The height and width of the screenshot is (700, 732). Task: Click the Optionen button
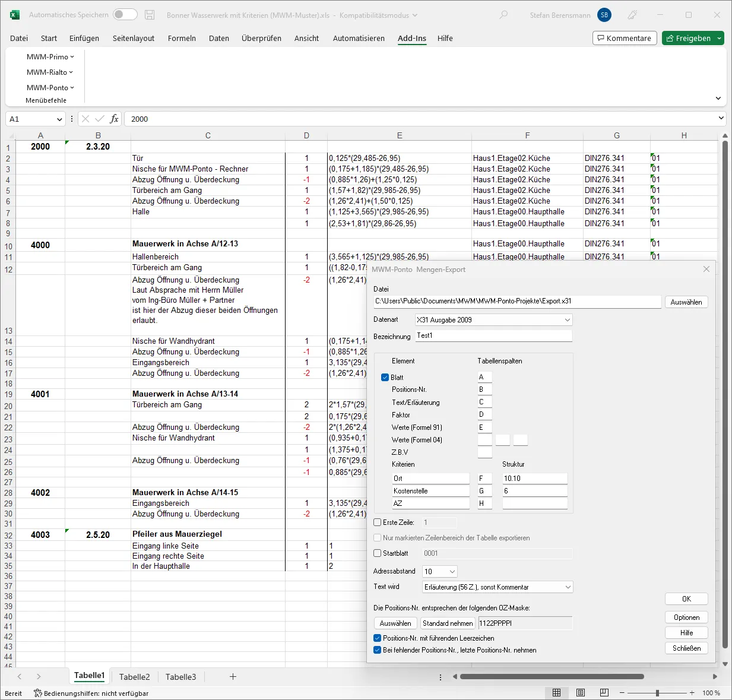[686, 617]
